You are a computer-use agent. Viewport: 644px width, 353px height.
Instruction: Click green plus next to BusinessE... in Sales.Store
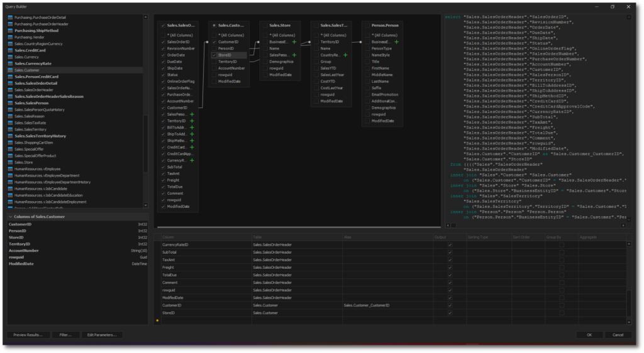coord(294,42)
